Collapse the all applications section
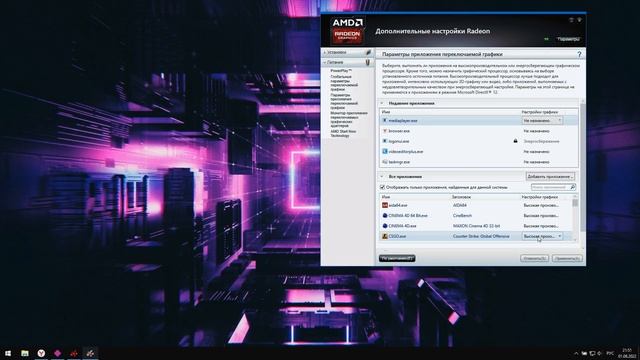Image resolution: width=640 pixels, height=360 pixels. (382, 177)
